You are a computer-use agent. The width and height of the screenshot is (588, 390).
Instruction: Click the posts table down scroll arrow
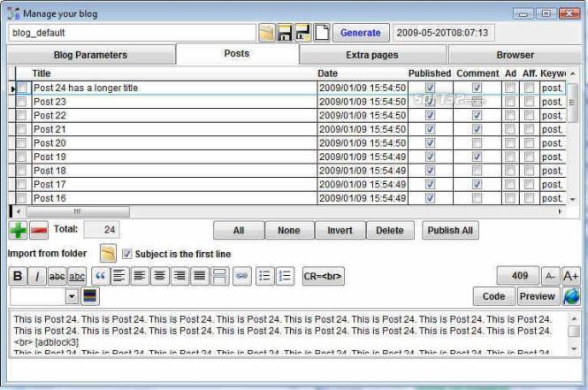[x=573, y=200]
